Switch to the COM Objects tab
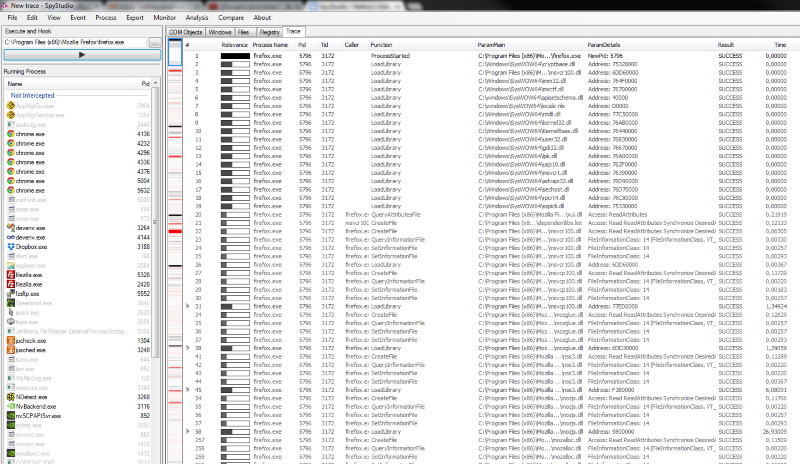800x464 pixels. [x=186, y=32]
